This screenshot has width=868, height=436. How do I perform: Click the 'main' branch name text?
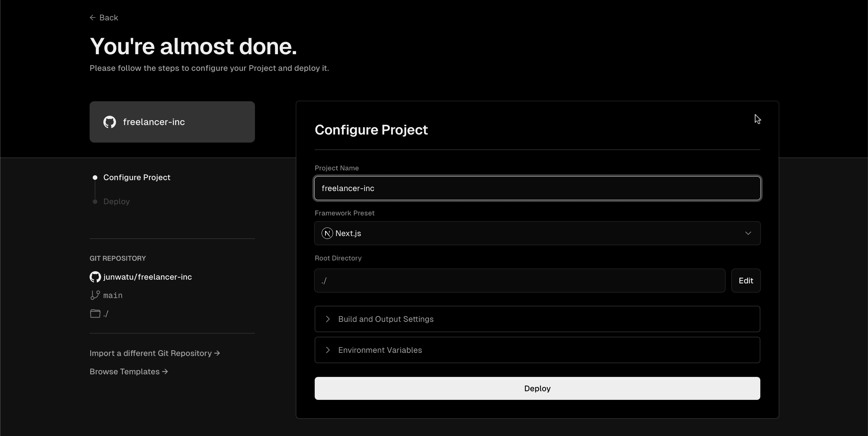(113, 295)
